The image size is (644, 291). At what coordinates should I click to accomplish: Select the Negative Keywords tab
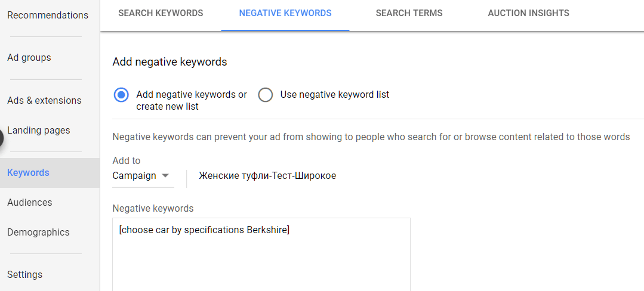click(285, 13)
